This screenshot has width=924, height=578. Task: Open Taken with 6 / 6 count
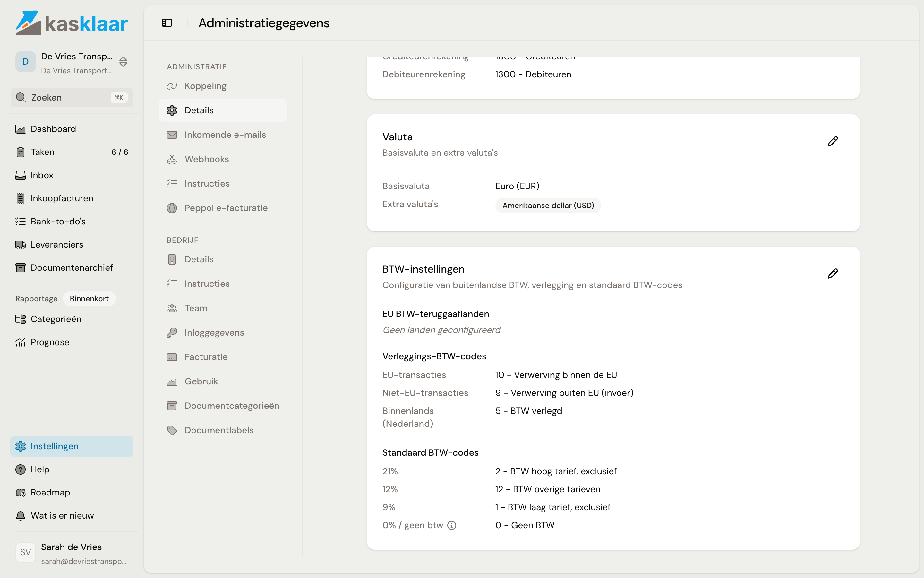click(x=72, y=152)
